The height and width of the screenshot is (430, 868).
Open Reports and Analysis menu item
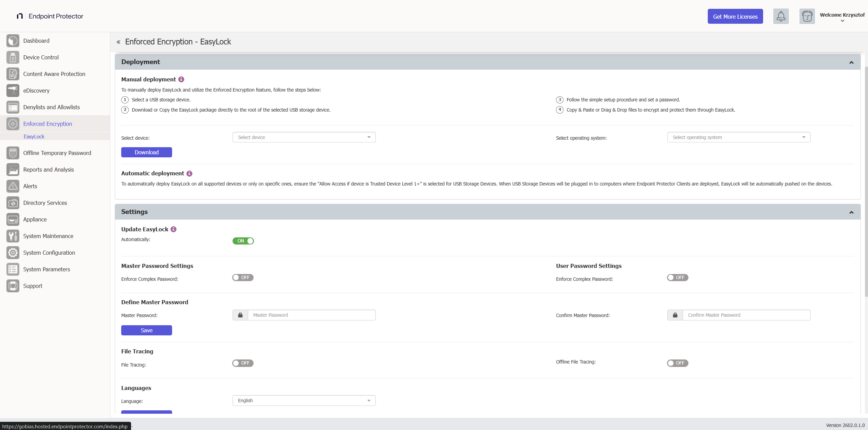pyautogui.click(x=49, y=170)
